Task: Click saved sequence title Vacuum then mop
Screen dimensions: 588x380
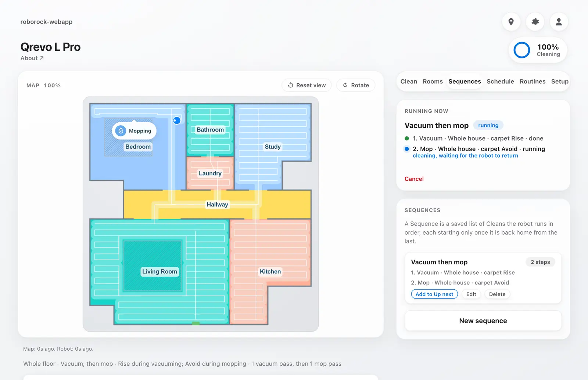Action: [x=439, y=262]
